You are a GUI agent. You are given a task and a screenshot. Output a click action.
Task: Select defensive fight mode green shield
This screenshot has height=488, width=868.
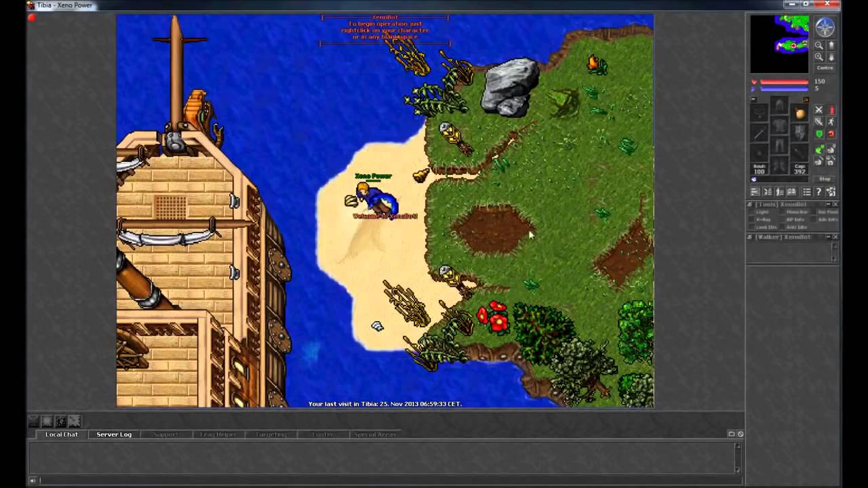click(x=818, y=134)
